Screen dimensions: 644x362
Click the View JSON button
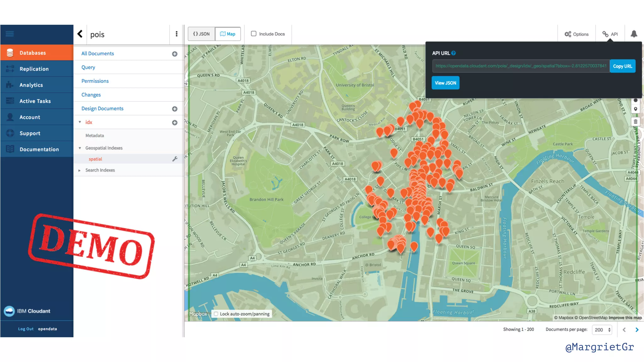445,83
